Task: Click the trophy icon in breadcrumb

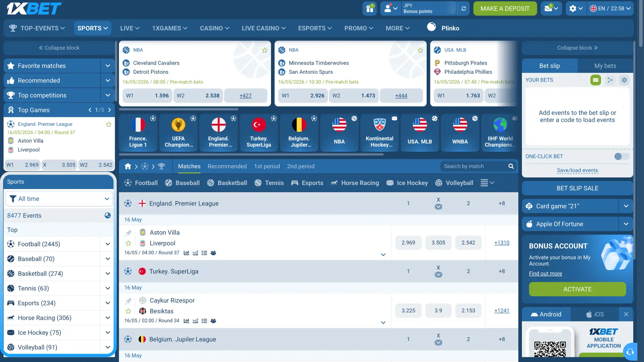Action: [161, 166]
